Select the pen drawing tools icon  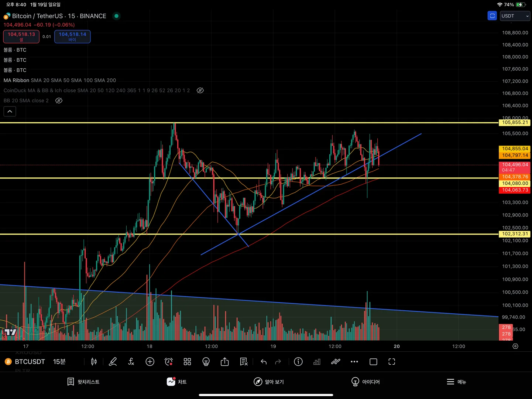coord(113,362)
